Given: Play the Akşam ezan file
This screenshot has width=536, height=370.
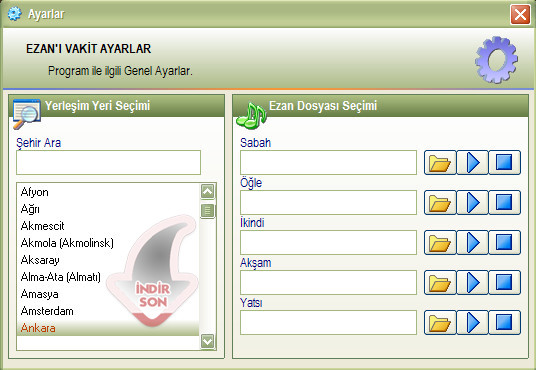Looking at the screenshot, I should (x=472, y=282).
